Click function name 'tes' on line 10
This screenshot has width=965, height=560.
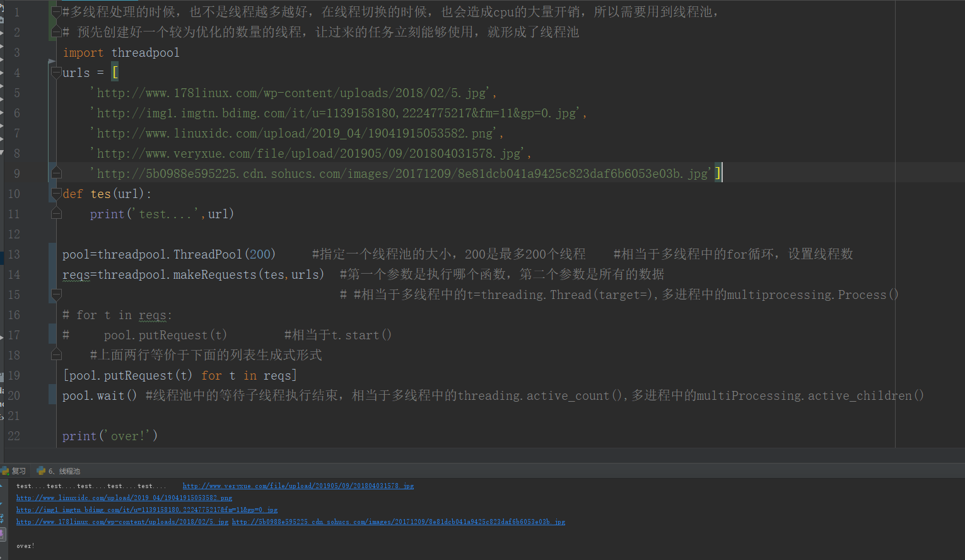(101, 194)
